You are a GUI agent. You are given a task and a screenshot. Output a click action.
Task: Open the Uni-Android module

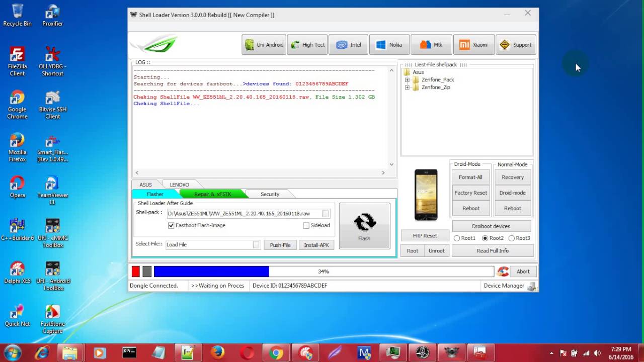tap(264, 45)
